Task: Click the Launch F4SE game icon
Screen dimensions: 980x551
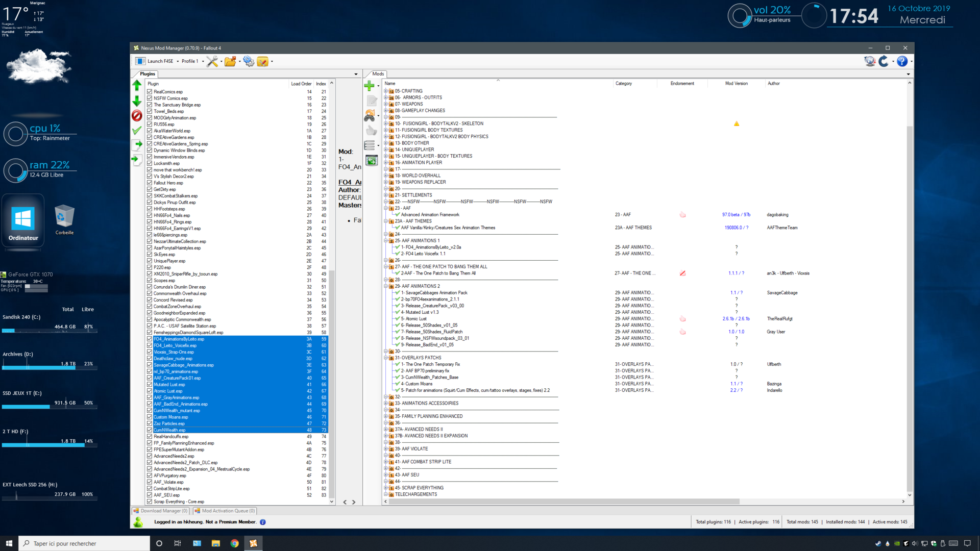Action: pyautogui.click(x=140, y=61)
